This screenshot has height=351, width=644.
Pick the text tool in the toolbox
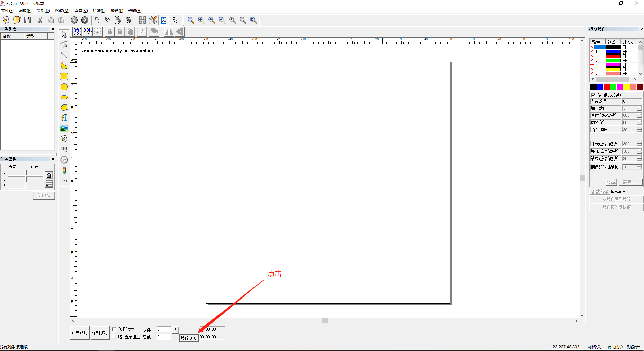pos(64,118)
